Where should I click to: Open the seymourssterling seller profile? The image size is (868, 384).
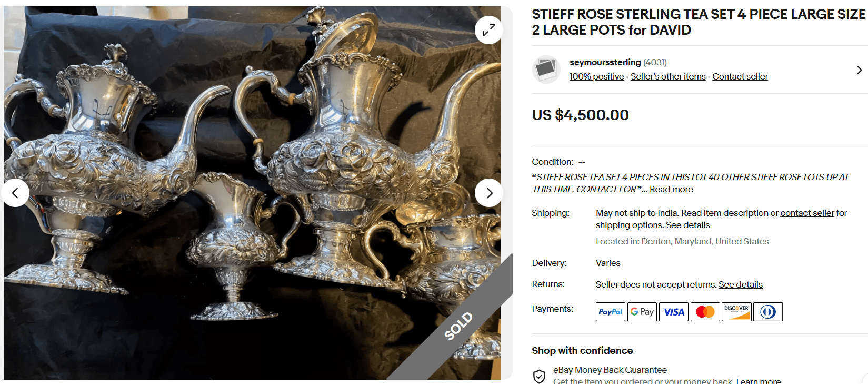pyautogui.click(x=605, y=62)
